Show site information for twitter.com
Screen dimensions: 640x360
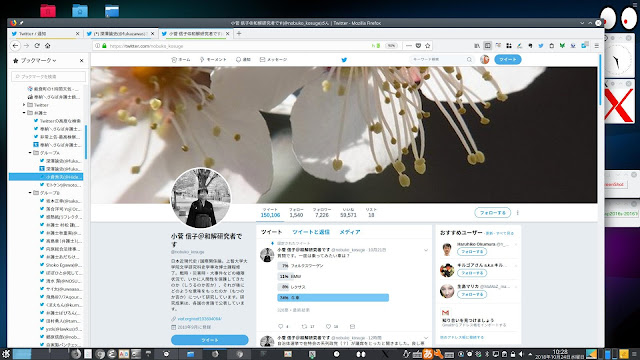point(97,46)
